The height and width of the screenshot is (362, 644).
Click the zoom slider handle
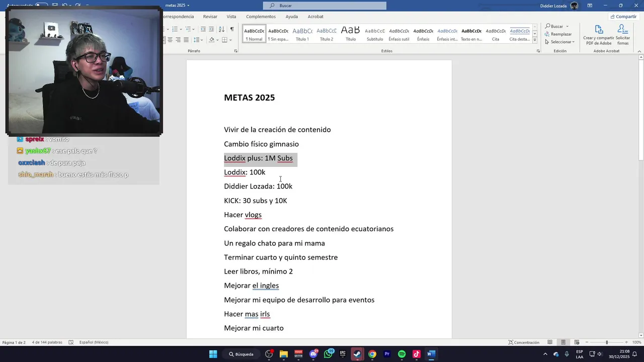pos(606,342)
